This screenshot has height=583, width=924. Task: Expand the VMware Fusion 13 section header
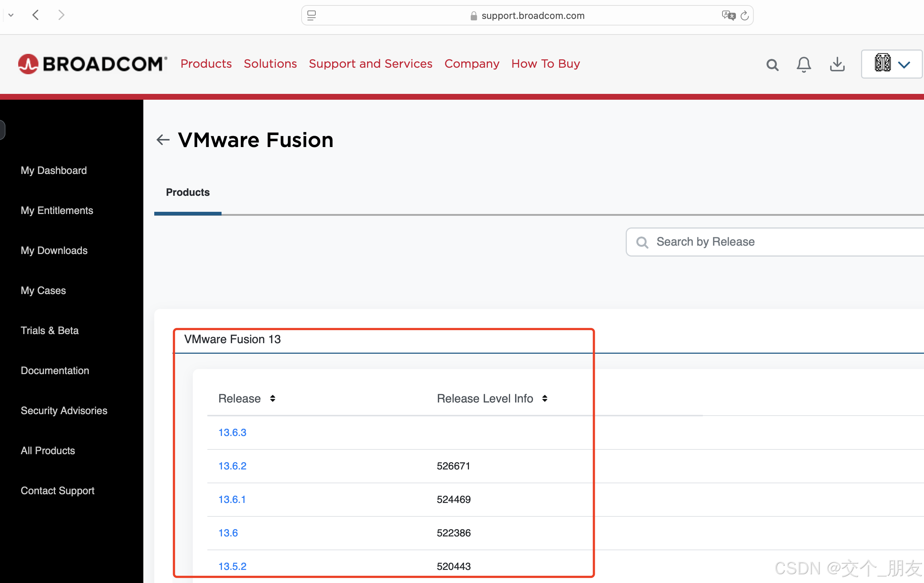pyautogui.click(x=232, y=339)
